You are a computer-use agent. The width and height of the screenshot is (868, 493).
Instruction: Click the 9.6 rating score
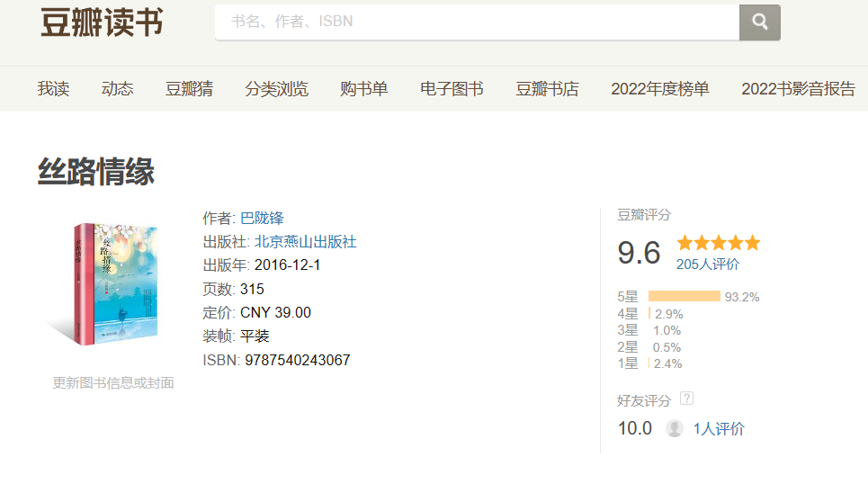tap(639, 253)
